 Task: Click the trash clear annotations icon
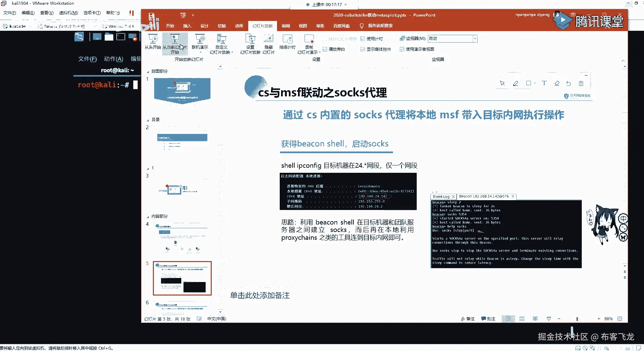[581, 83]
